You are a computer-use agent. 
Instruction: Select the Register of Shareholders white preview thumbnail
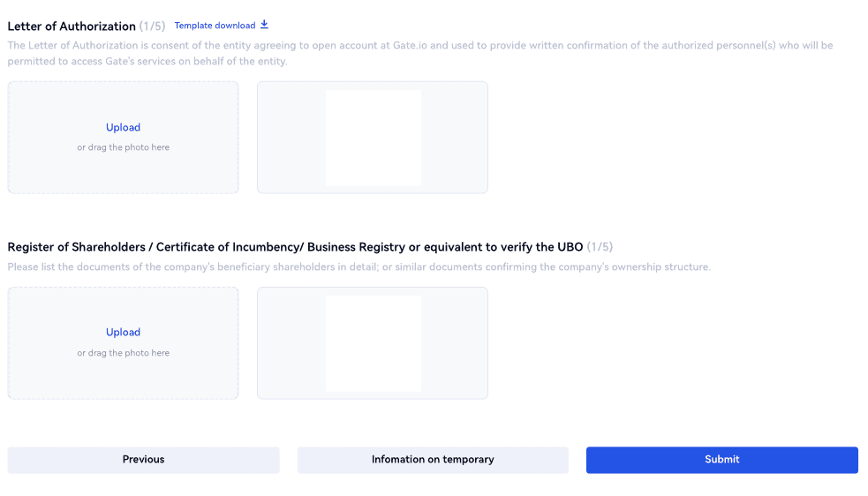373,343
